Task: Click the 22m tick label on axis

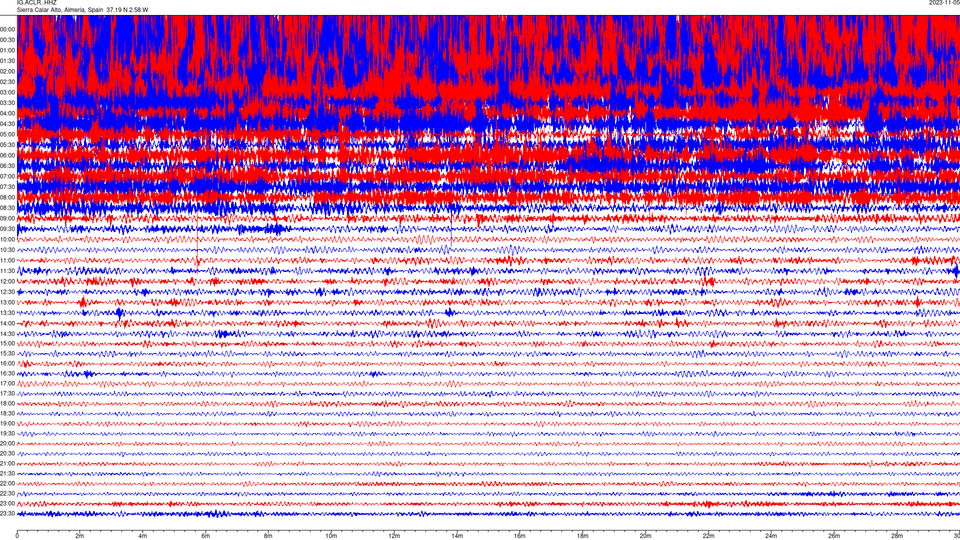Action: point(708,536)
